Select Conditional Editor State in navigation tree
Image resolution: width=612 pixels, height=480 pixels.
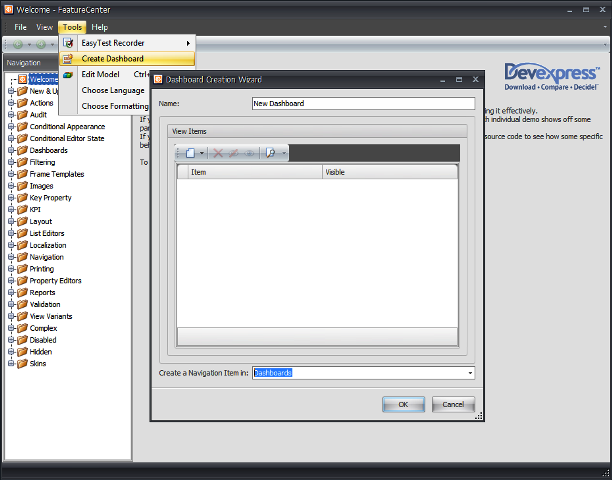(x=67, y=138)
